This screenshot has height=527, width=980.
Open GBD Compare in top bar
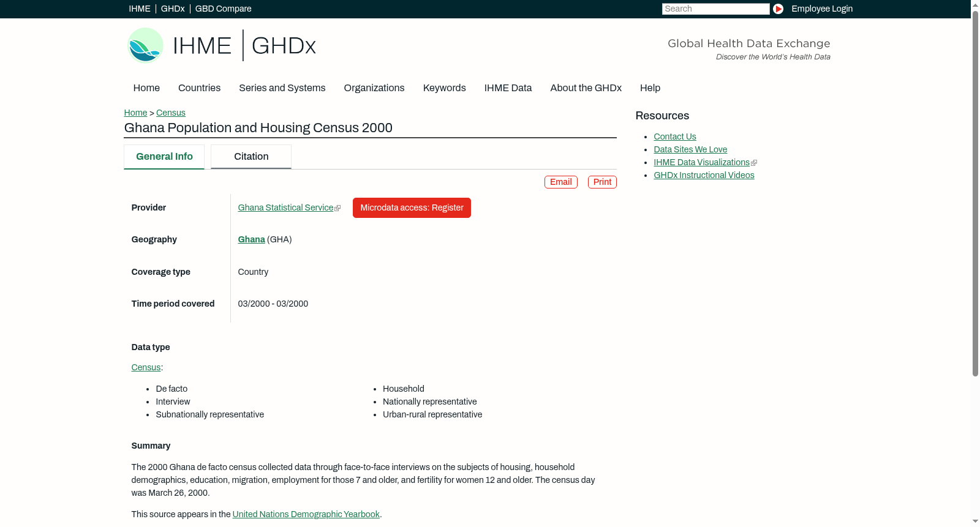[x=224, y=9]
